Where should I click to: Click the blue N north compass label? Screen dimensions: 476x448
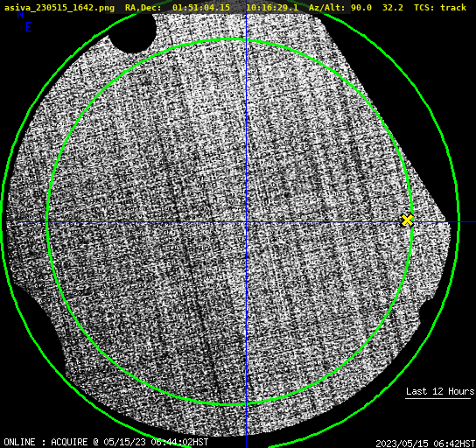(20, 15)
